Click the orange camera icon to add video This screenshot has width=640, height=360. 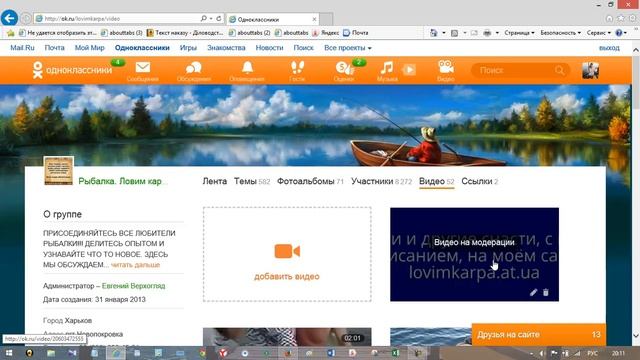(x=287, y=251)
